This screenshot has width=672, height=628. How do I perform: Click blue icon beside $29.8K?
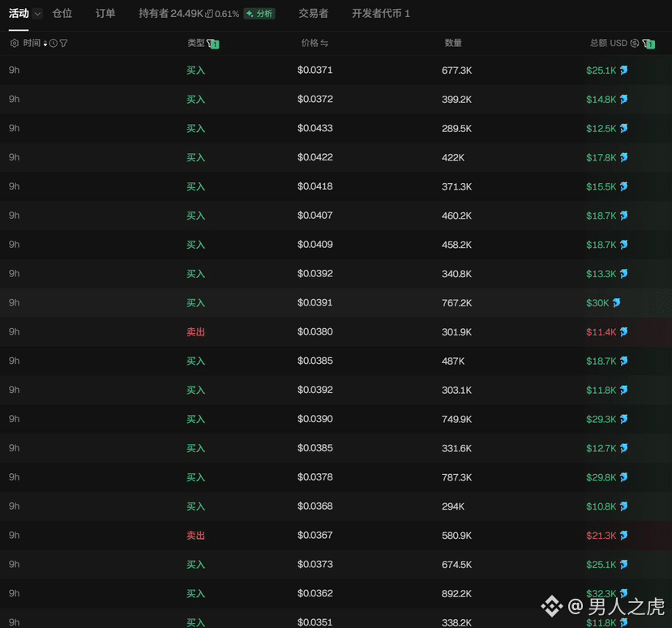624,477
